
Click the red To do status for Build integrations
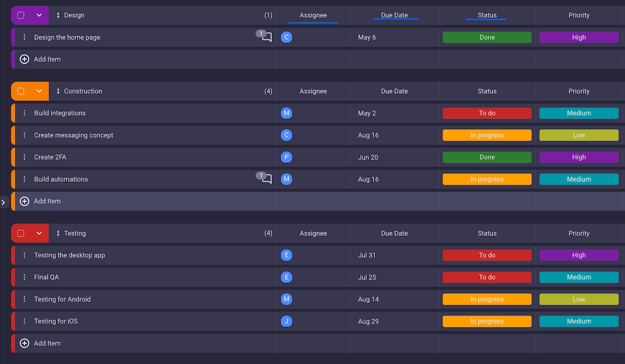point(487,113)
